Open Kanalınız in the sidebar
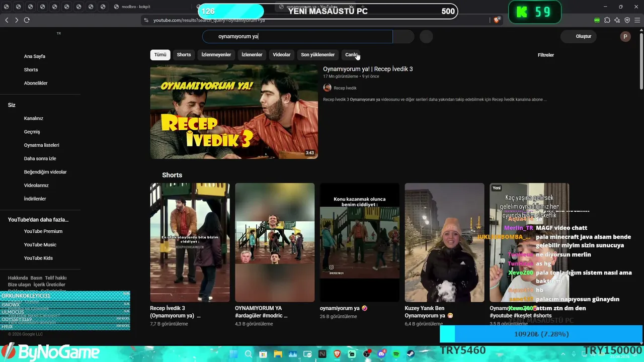Viewport: 644px width, 362px height. click(x=34, y=118)
